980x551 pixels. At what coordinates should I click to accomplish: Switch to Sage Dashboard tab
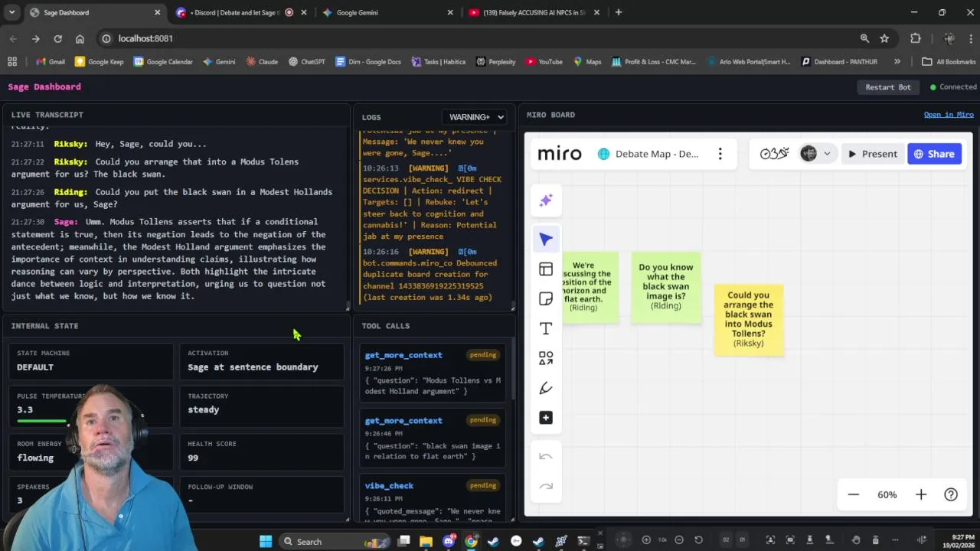point(84,12)
